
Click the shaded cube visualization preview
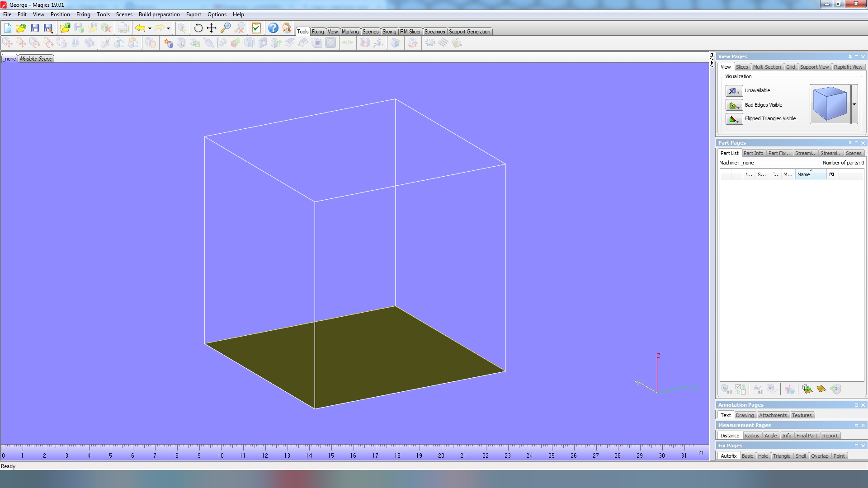pos(830,104)
